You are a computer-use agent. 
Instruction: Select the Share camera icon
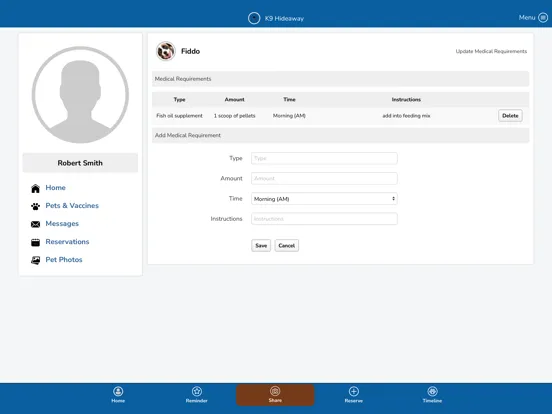(275, 391)
